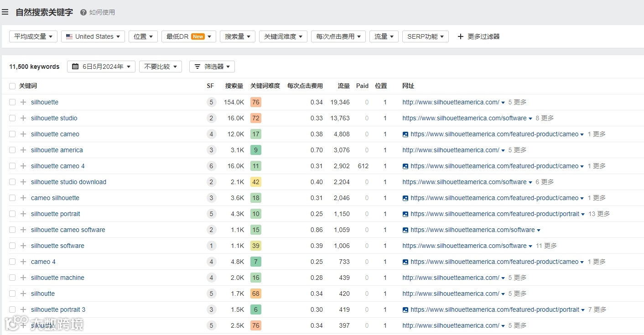Open the United States country dropdown
Image resolution: width=644 pixels, height=335 pixels.
click(x=93, y=36)
